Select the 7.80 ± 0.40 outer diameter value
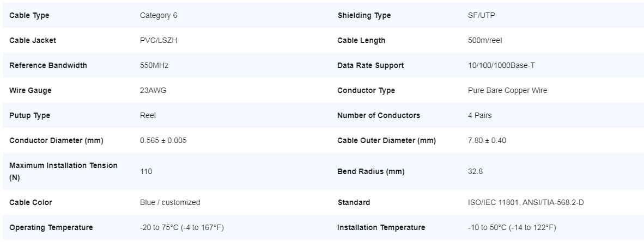Screen dimensions: 644x242 click(487, 140)
